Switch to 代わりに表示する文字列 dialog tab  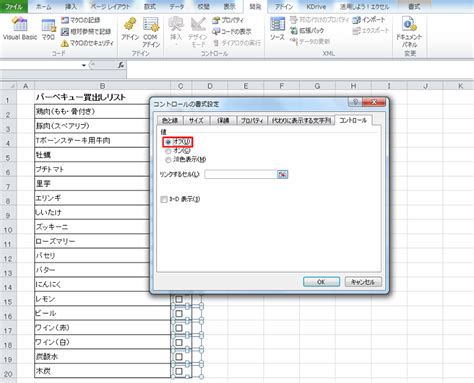[x=301, y=121]
